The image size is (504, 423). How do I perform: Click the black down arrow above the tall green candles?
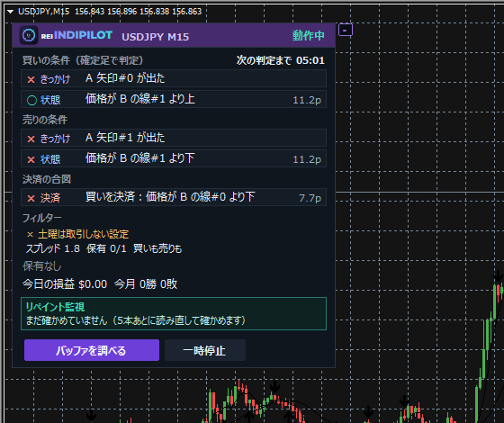coord(499,275)
